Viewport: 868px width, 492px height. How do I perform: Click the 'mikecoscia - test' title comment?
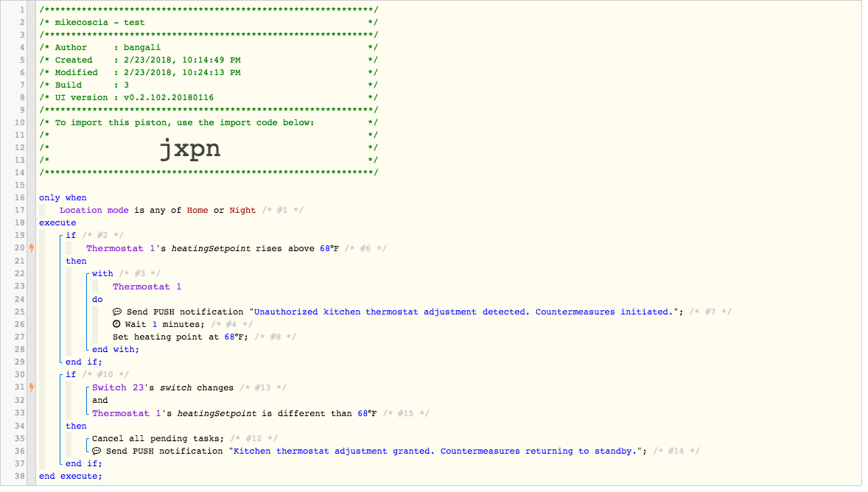click(x=208, y=23)
